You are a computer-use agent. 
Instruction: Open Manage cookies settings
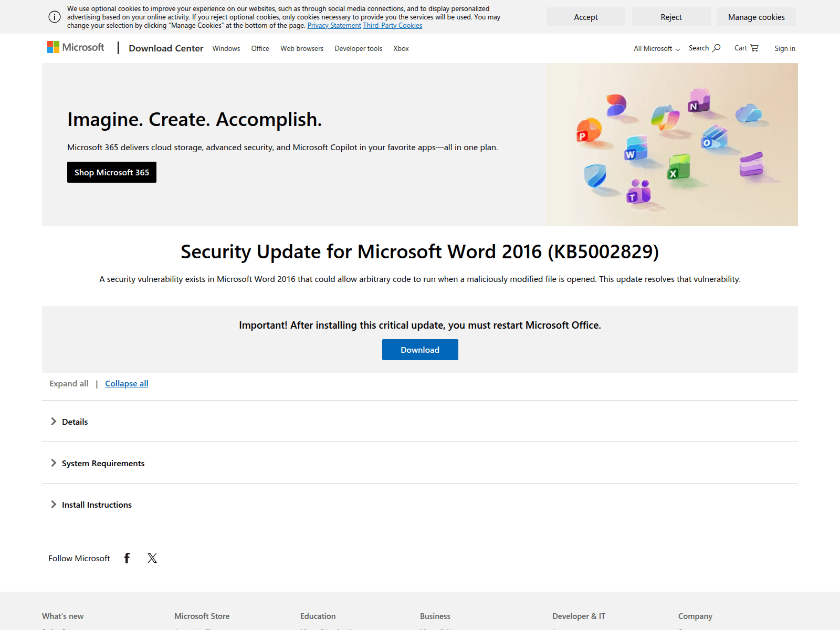pyautogui.click(x=757, y=17)
